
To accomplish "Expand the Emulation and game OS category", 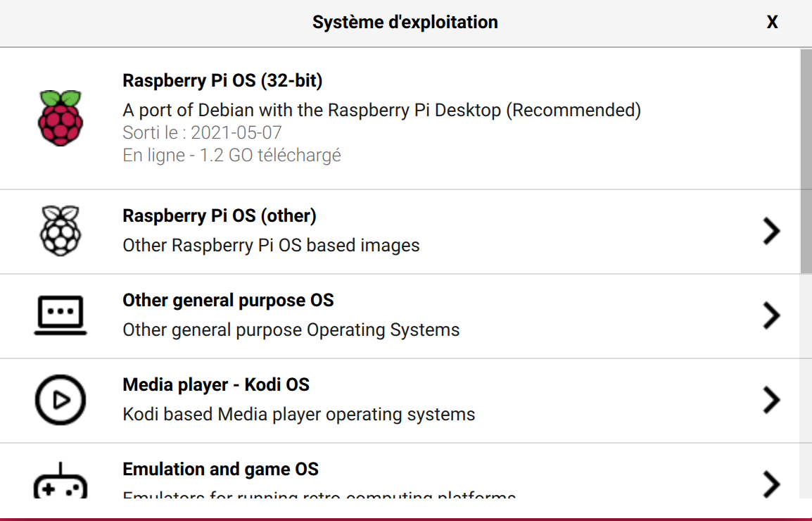I will click(772, 484).
